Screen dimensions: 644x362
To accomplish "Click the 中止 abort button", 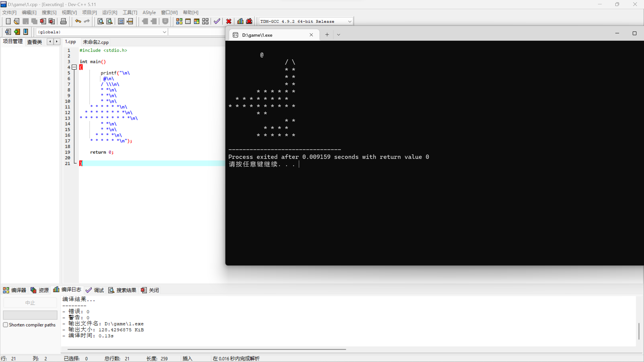I will [x=30, y=303].
